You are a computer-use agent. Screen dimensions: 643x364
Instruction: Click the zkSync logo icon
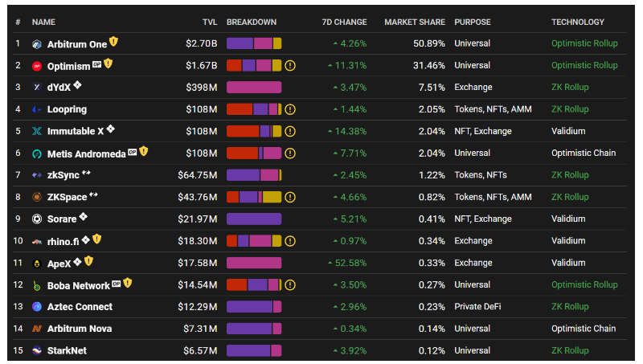[x=37, y=175]
